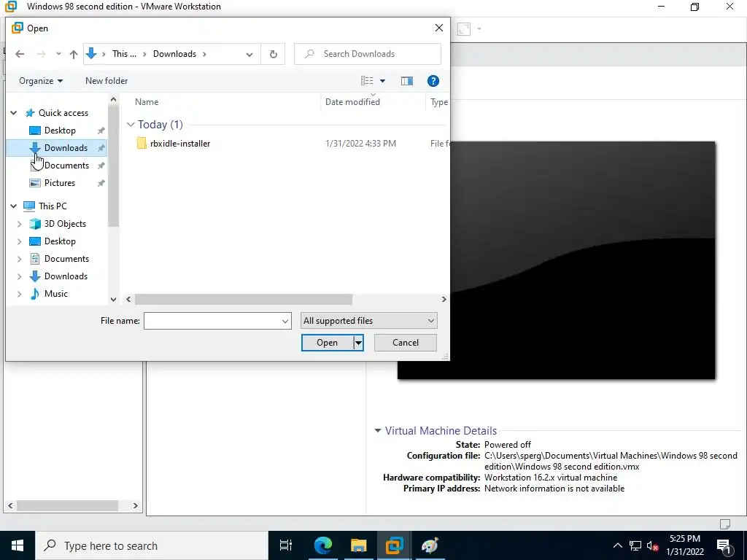Click into the Search Downloads field

pos(368,54)
